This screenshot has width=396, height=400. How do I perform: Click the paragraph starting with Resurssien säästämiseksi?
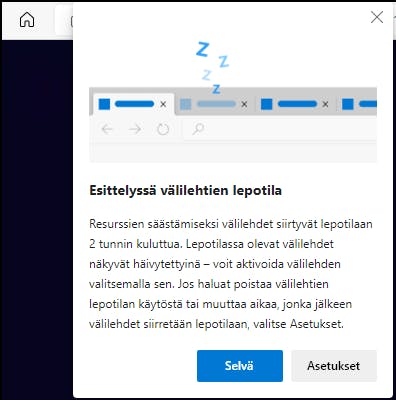coord(231,274)
